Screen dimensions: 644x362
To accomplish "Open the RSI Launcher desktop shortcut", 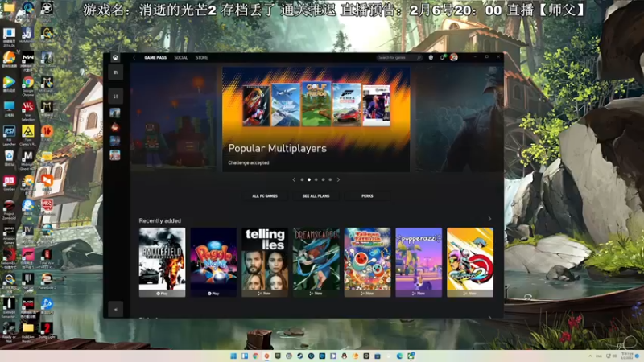I will [x=9, y=135].
